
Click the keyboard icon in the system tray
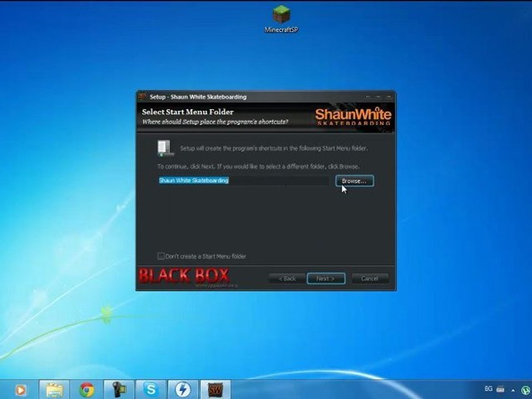click(500, 390)
